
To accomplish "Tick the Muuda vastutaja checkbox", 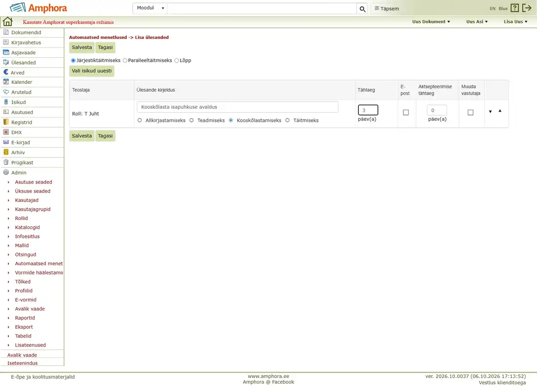I will point(471,112).
